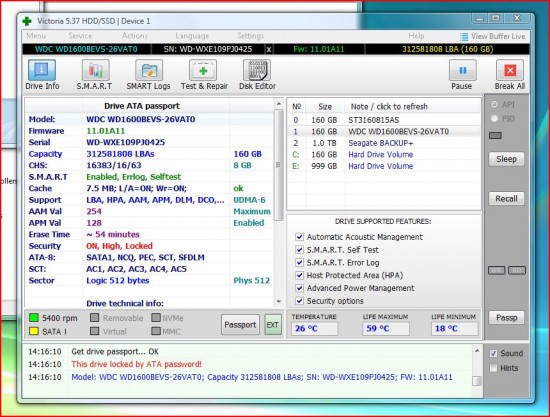Toggle Automatic Acoustic Management checkbox
This screenshot has height=417, width=550.
pos(299,237)
